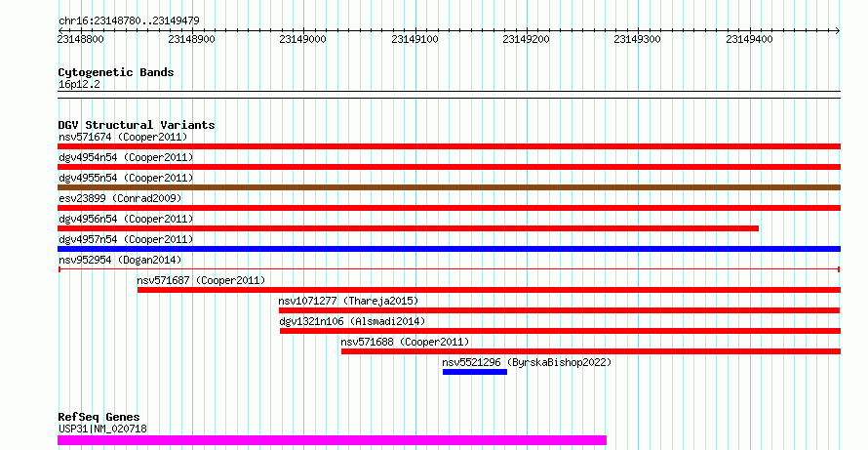The width and height of the screenshot is (868, 450).
Task: Click the nsv571687 (Cooper2011) red bar
Action: [489, 290]
